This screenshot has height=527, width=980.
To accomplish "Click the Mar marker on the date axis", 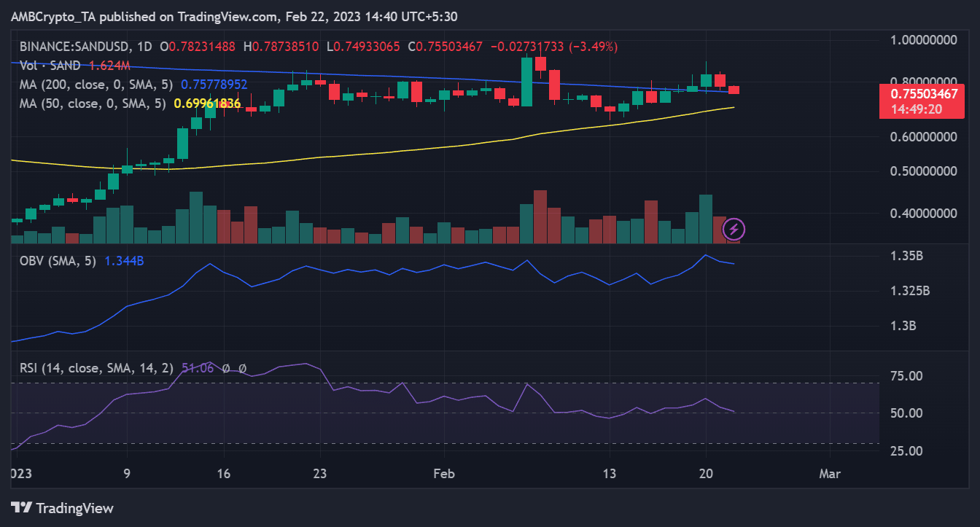I will pyautogui.click(x=830, y=474).
